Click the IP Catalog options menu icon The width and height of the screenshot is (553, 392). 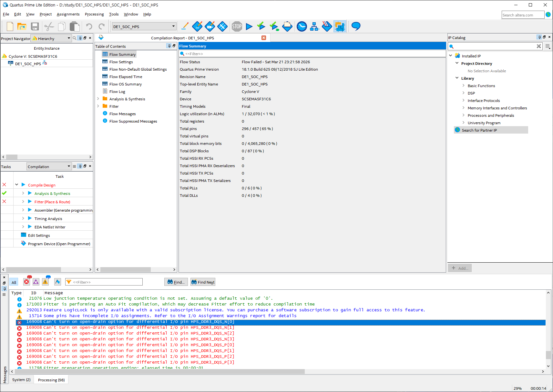click(x=548, y=46)
